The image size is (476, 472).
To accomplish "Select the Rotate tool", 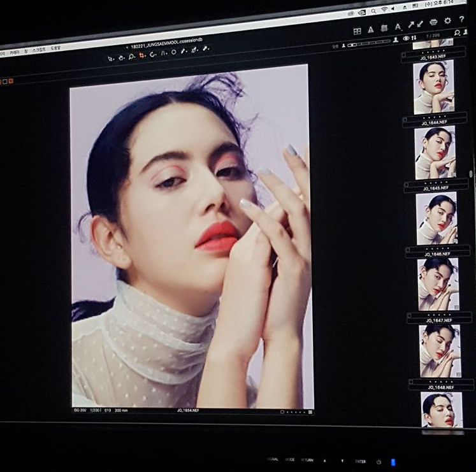I will (x=153, y=54).
